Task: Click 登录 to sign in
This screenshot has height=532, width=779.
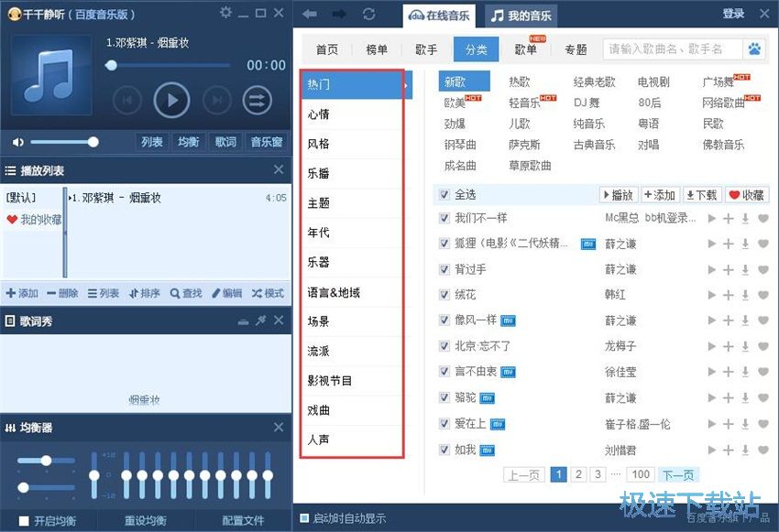Action: point(733,14)
